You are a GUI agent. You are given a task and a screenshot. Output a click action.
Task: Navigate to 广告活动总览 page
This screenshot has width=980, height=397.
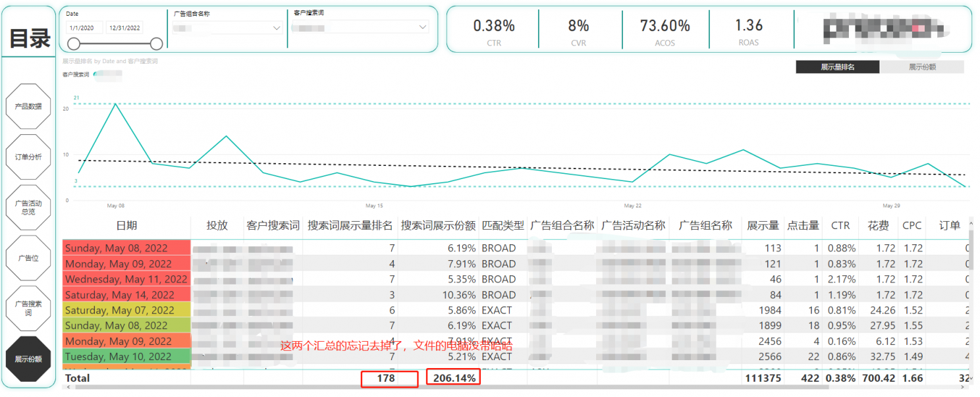[x=28, y=207]
